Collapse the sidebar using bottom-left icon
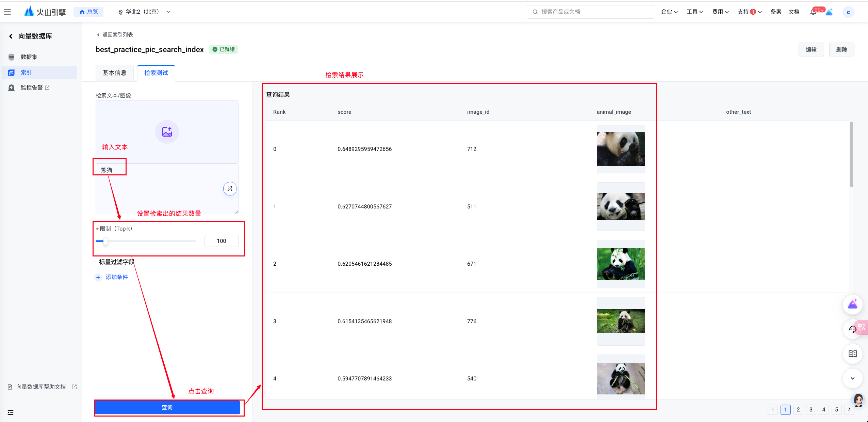Screen dimensions: 868x422 point(11,412)
